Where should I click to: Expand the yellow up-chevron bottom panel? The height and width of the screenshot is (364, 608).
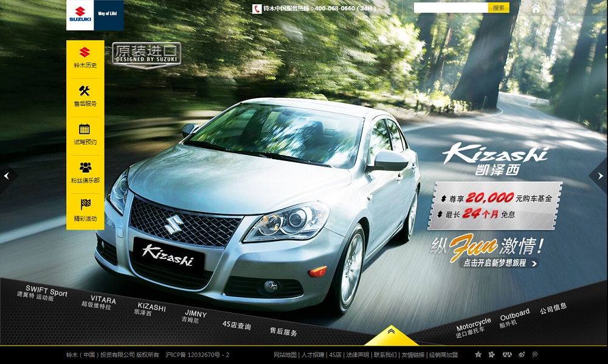coord(391,335)
